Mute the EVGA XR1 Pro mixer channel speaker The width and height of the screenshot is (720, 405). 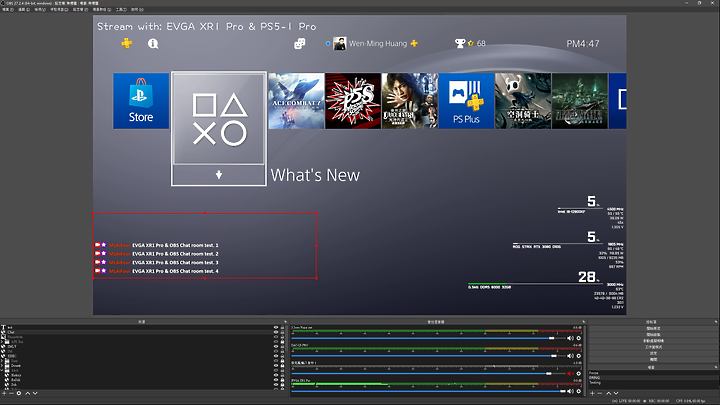pyautogui.click(x=570, y=391)
